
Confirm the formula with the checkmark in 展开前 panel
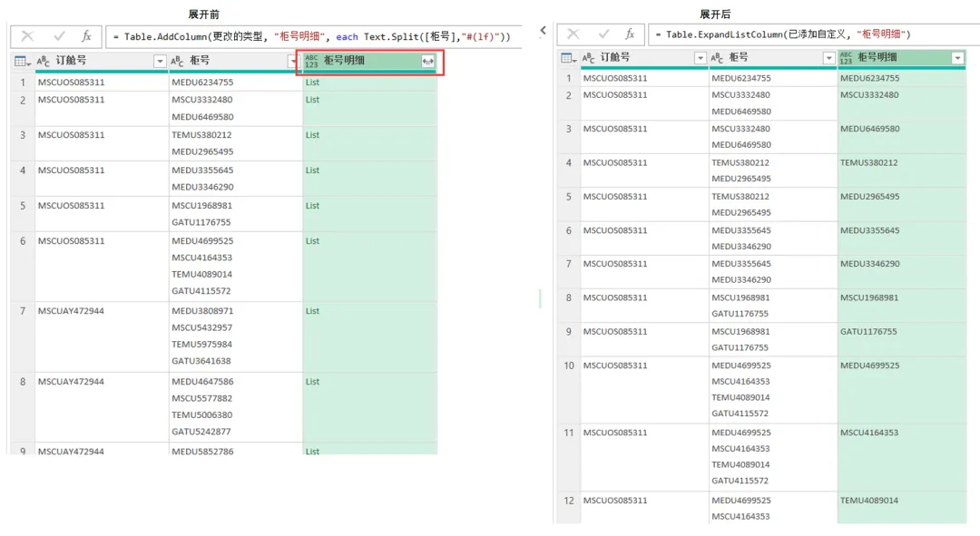pyautogui.click(x=59, y=36)
